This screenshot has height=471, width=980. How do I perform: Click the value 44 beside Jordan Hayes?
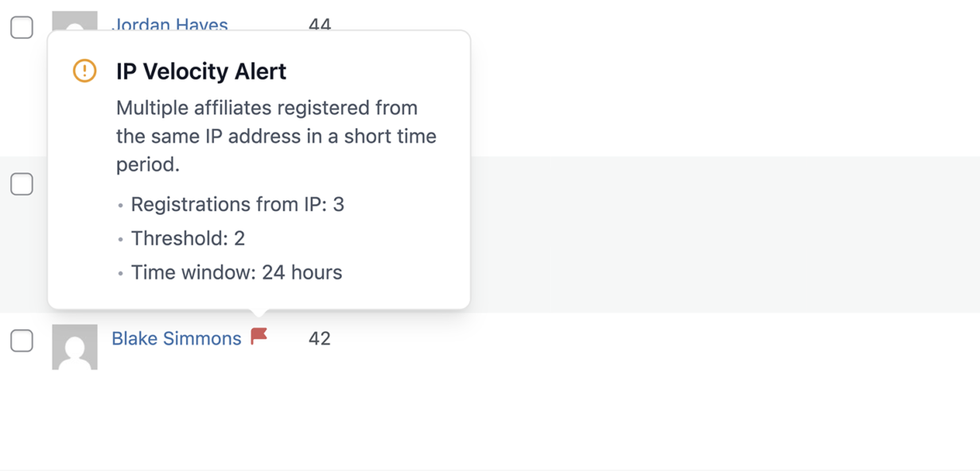pos(320,25)
